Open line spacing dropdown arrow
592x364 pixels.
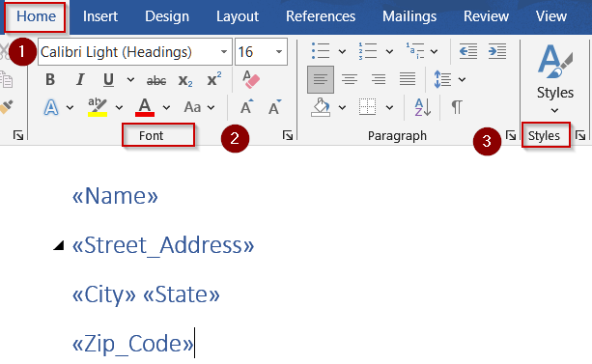coord(462,79)
